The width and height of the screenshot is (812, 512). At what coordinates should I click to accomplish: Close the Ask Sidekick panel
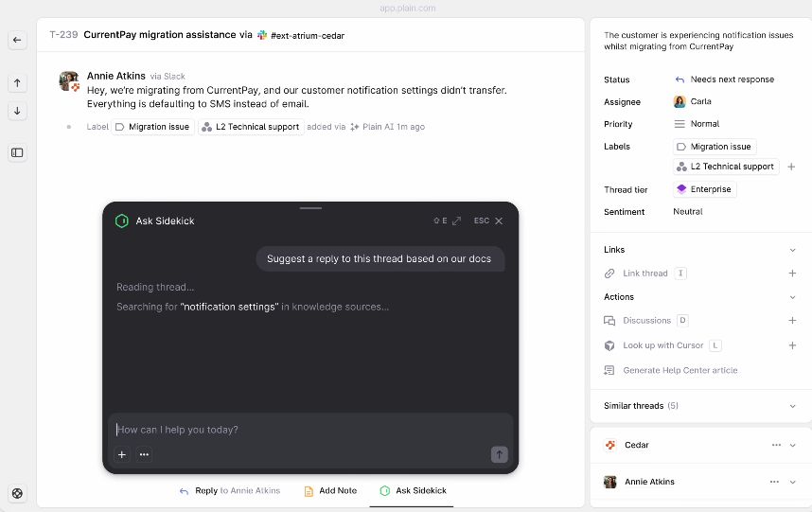point(499,221)
